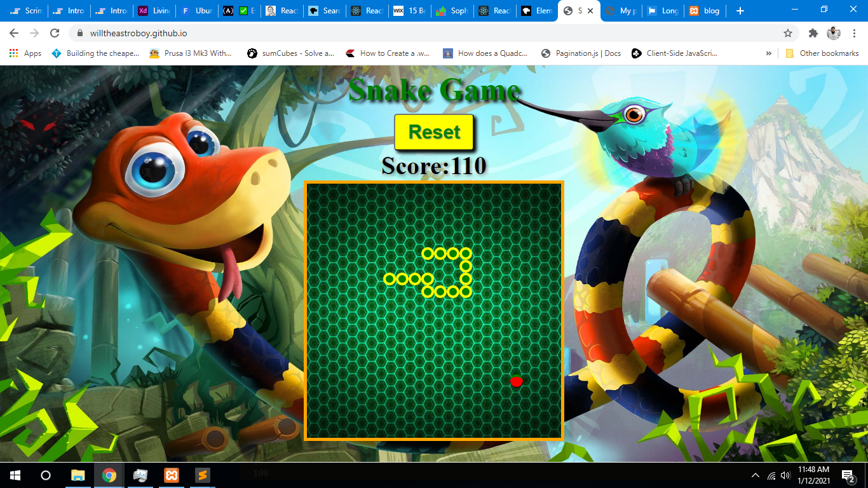Image resolution: width=868 pixels, height=488 pixels.
Task: Toggle the bookmark star for this page
Action: pyautogui.click(x=788, y=33)
